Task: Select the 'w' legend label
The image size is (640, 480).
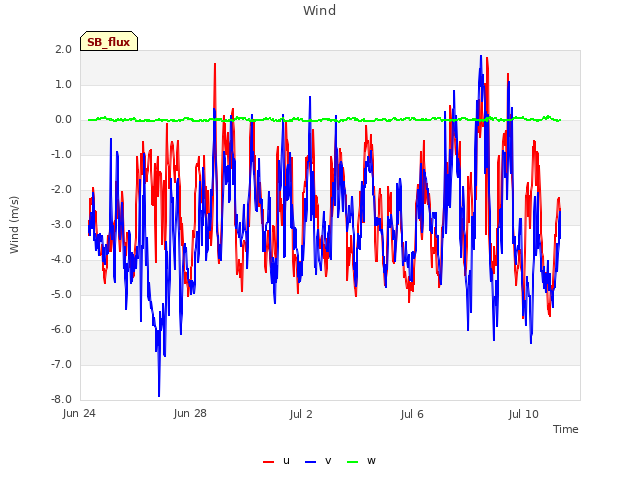Action: [x=371, y=461]
